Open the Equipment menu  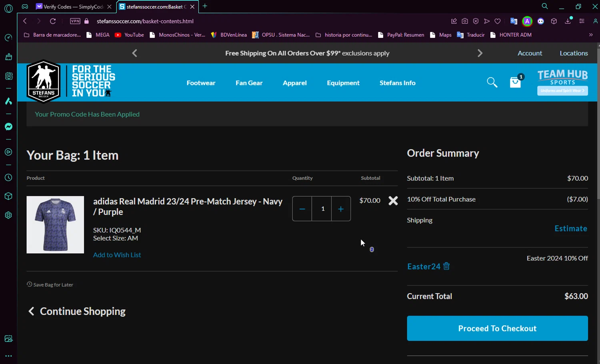[x=343, y=83]
